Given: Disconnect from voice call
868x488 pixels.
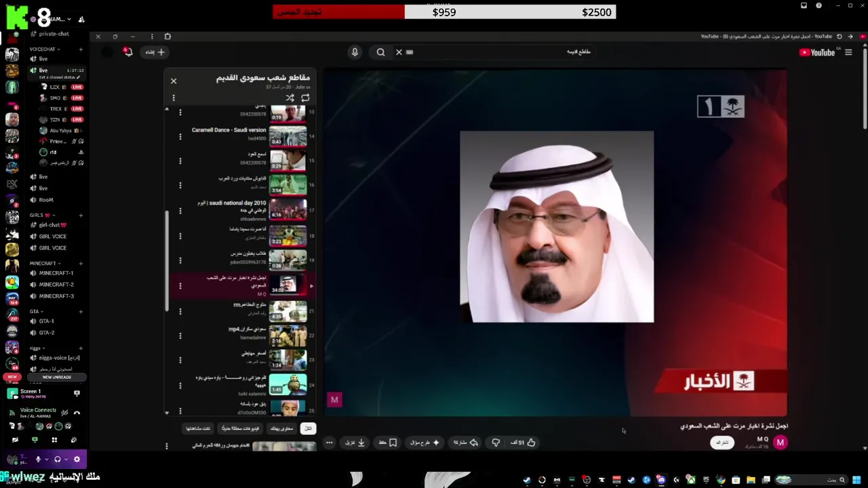Looking at the screenshot, I should [77, 412].
